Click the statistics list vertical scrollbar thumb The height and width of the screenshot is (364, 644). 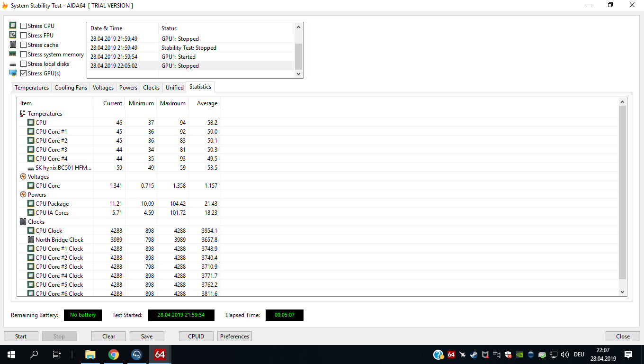click(x=623, y=192)
